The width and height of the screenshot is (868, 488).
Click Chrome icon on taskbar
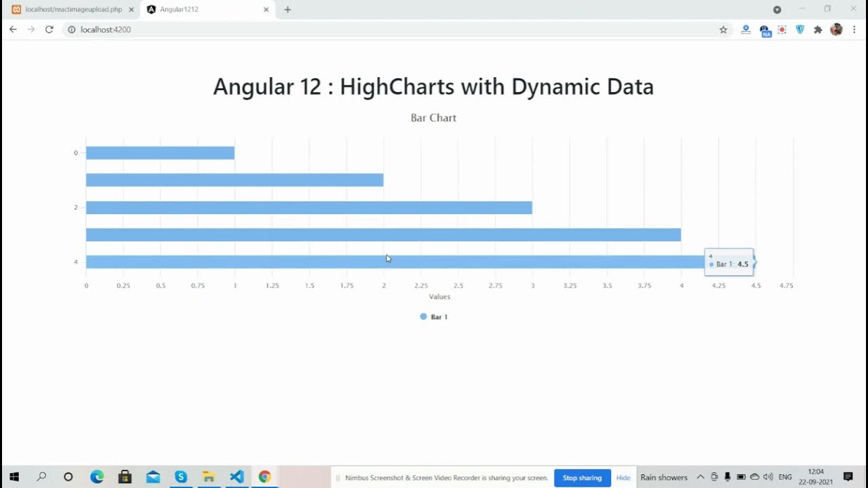click(264, 477)
